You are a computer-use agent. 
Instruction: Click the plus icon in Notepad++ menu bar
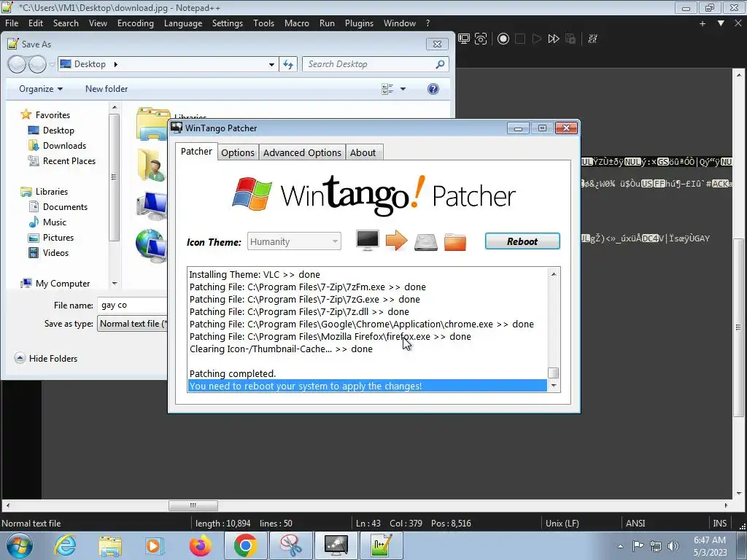703,23
